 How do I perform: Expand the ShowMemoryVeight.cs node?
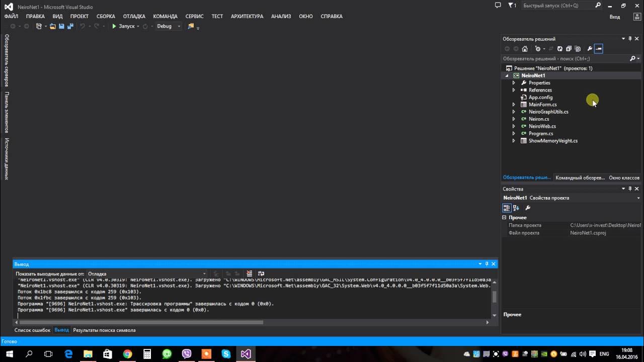[x=514, y=141]
